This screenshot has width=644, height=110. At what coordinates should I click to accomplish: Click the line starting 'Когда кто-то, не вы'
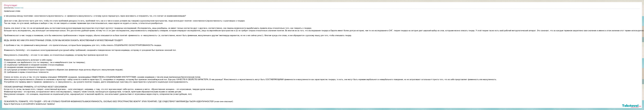109,89
